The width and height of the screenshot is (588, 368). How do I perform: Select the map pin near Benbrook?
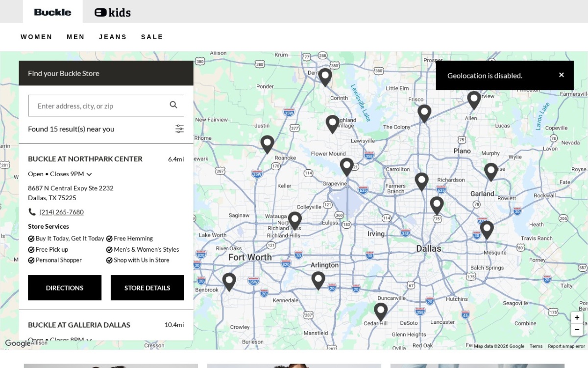[x=229, y=282]
